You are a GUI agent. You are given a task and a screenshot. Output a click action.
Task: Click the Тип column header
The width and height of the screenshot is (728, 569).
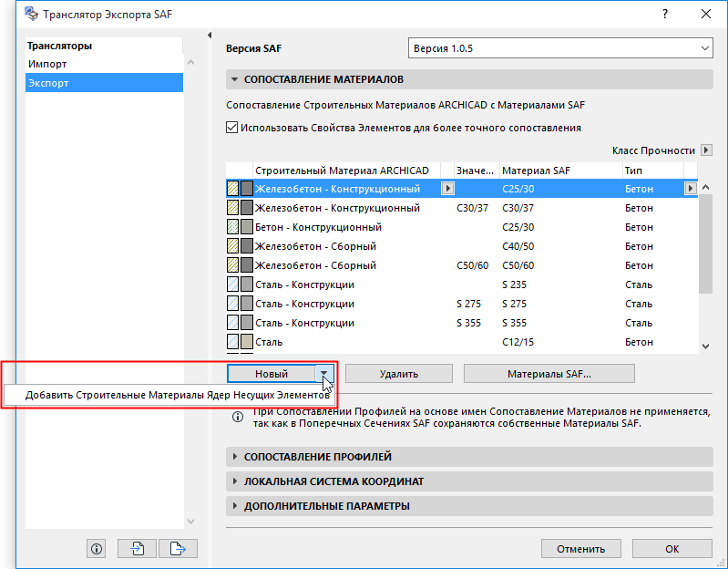[652, 171]
